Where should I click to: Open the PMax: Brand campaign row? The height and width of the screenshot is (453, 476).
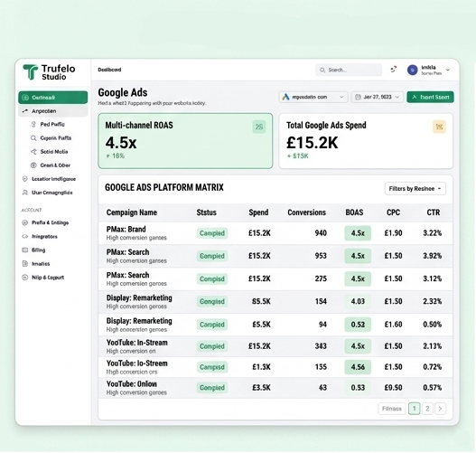[275, 233]
